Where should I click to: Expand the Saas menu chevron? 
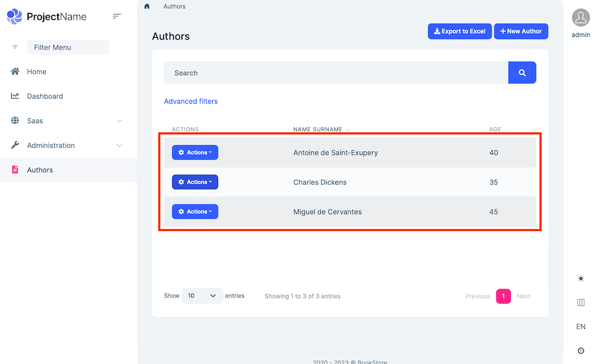coord(119,120)
